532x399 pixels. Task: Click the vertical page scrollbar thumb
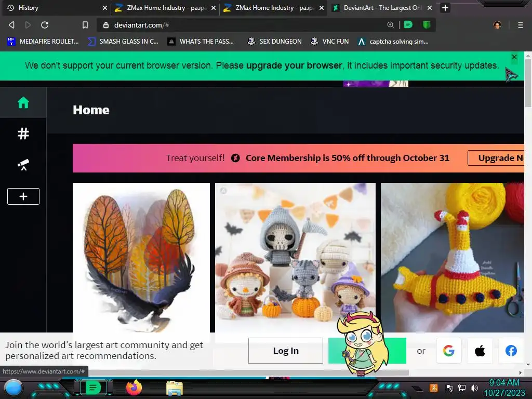point(528,83)
